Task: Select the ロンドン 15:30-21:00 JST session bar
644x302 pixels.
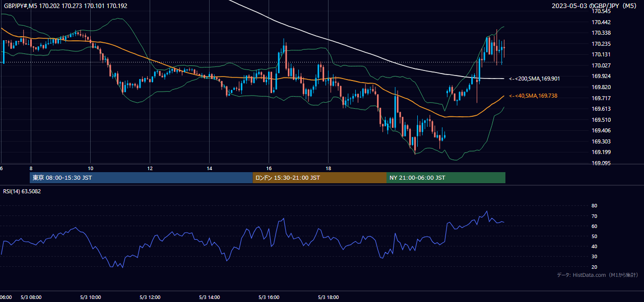Action: pyautogui.click(x=319, y=178)
